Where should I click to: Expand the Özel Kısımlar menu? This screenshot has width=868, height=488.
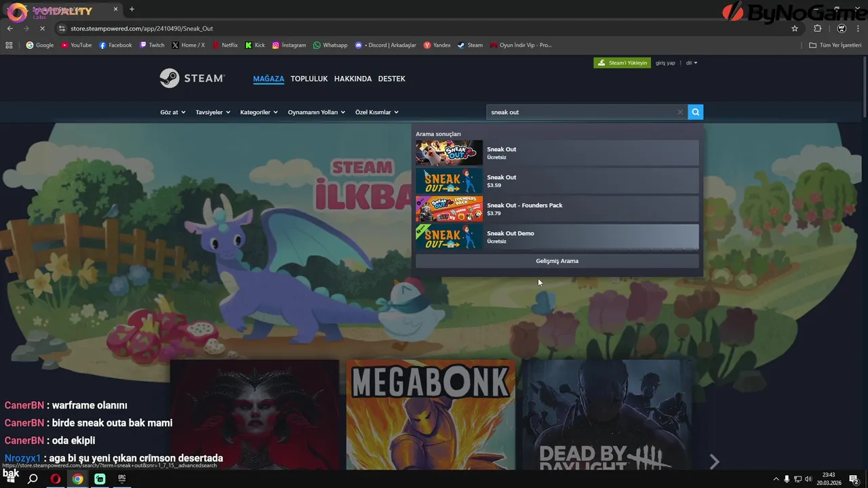(x=377, y=112)
